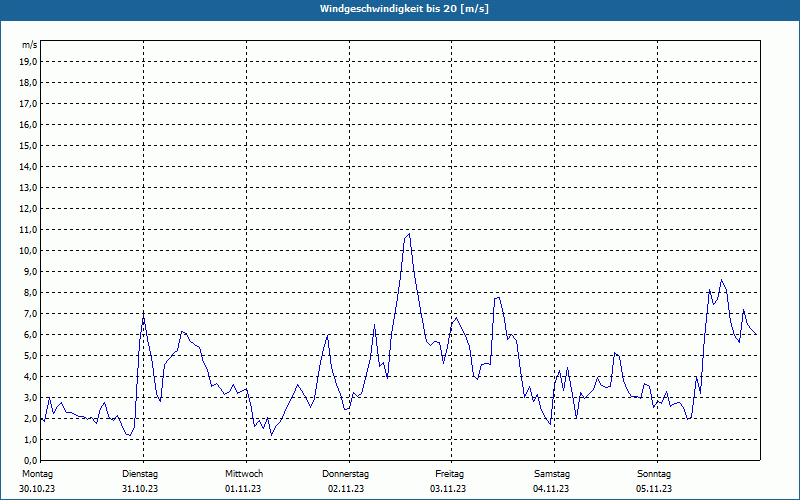The height and width of the screenshot is (500, 800).
Task: Select the 15,0 axis label
Action: [28, 145]
